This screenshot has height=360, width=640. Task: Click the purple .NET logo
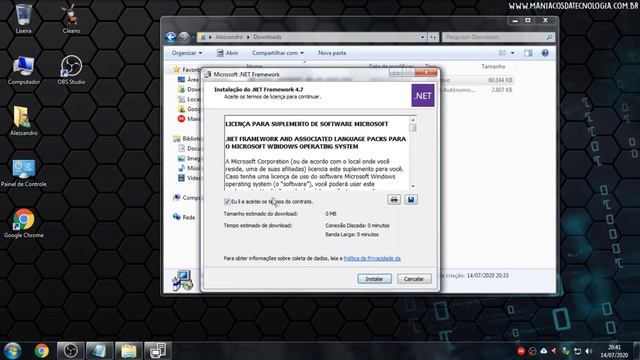click(x=423, y=96)
